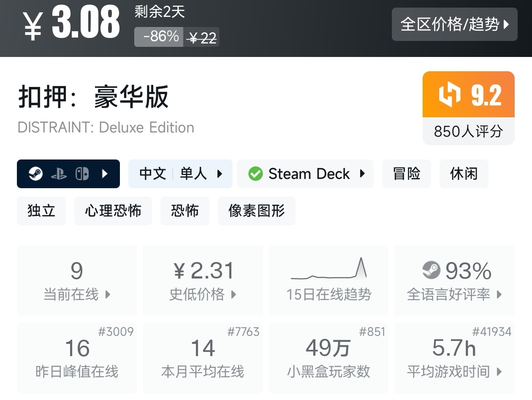Expand the 当前在线 player count details
Viewport: 532px width, 400px height.
(77, 294)
